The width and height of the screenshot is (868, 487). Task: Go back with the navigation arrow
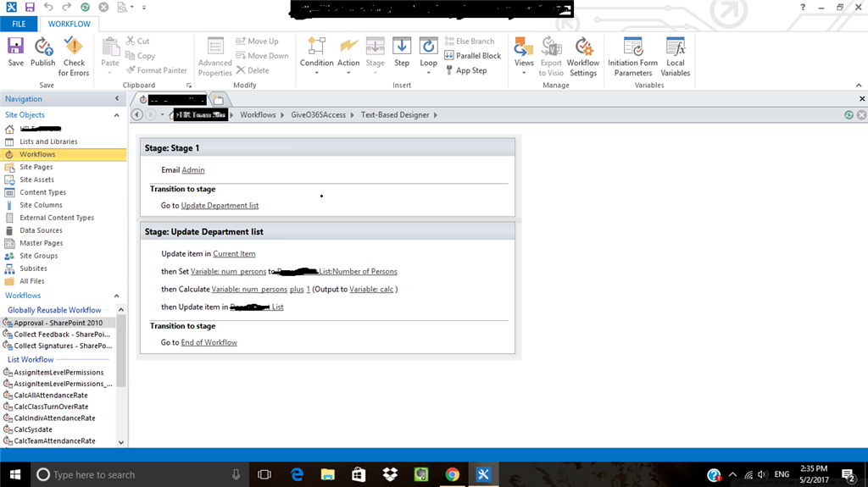(x=136, y=114)
